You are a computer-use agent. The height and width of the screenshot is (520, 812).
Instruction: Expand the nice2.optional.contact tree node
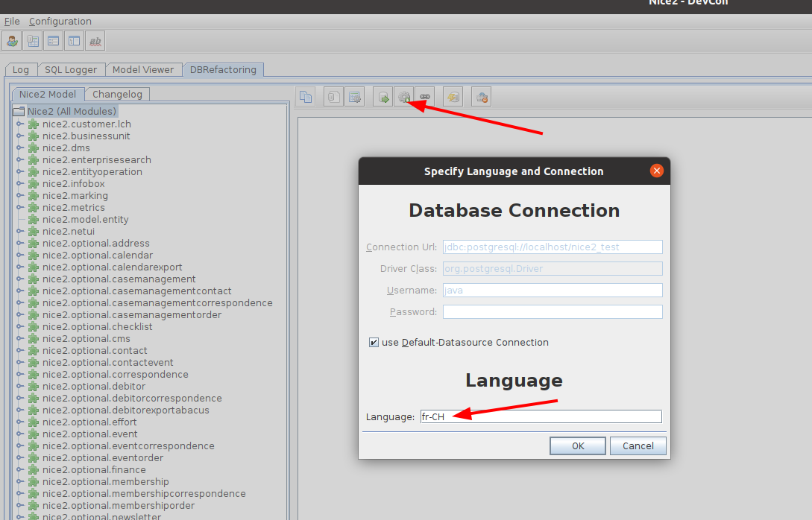19,350
